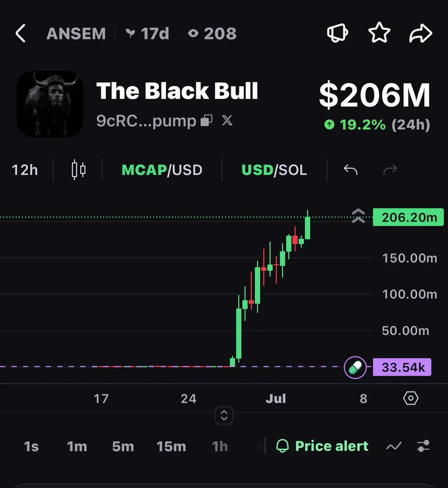Toggle USD/SOL currency mode
Screen dimensions: 448x488
[x=274, y=170]
